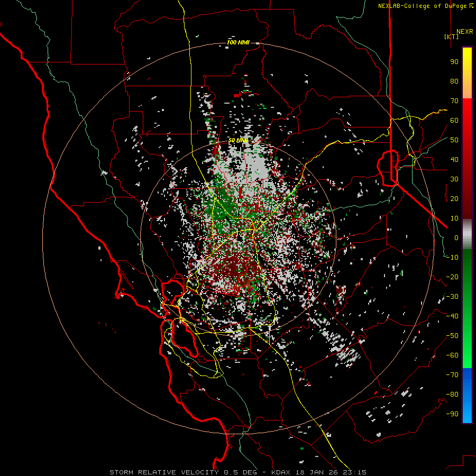
Task: Click the Storm Relative Velocity KDAX caption
Action: point(237,472)
